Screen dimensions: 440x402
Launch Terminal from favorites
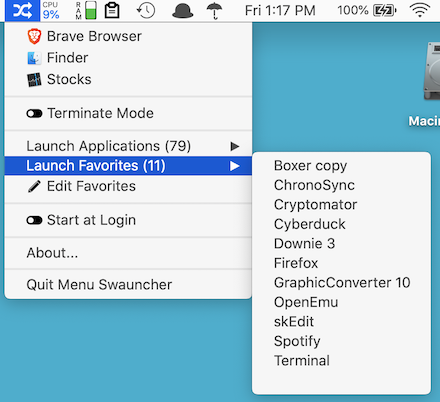click(x=341, y=361)
